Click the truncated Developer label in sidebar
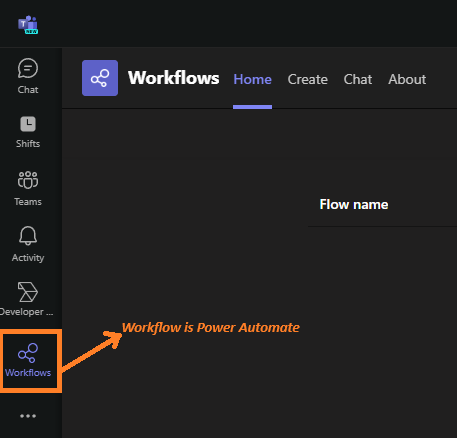Viewport: 457px width, 438px height. tap(27, 312)
